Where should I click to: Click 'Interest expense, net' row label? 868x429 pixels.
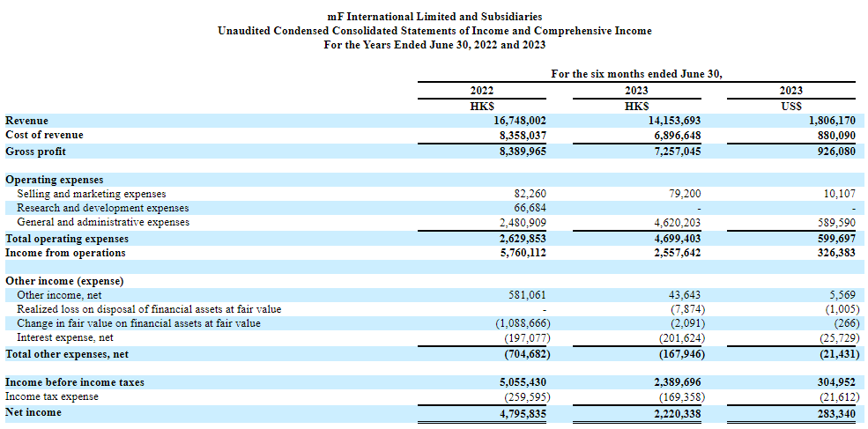pyautogui.click(x=65, y=337)
